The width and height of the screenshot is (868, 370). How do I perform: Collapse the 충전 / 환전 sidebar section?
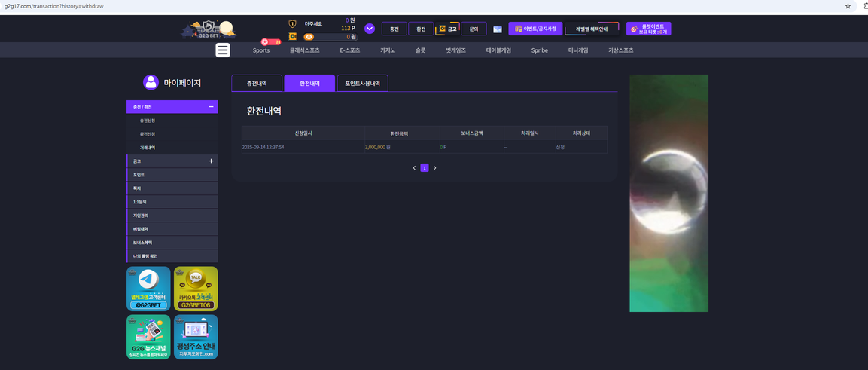click(211, 107)
